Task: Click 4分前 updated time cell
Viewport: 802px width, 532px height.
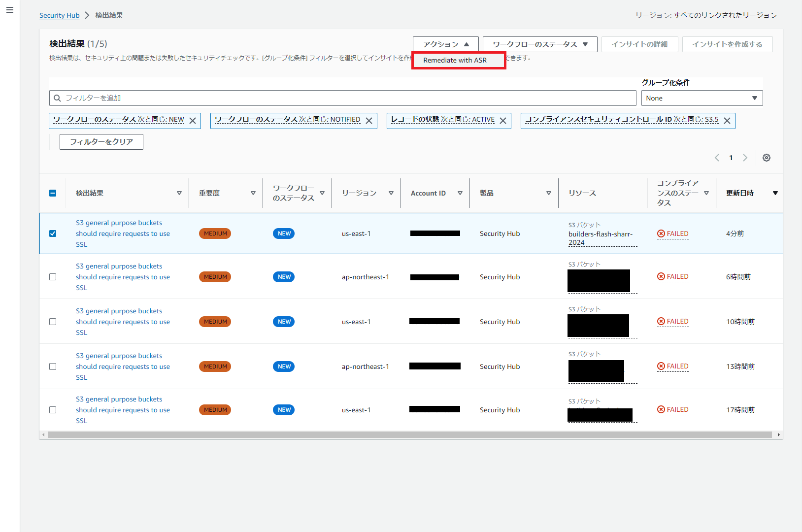Action: (735, 233)
